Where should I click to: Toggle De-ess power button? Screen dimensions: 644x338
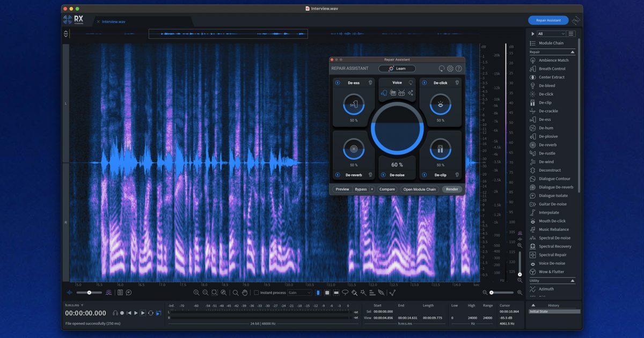(338, 83)
